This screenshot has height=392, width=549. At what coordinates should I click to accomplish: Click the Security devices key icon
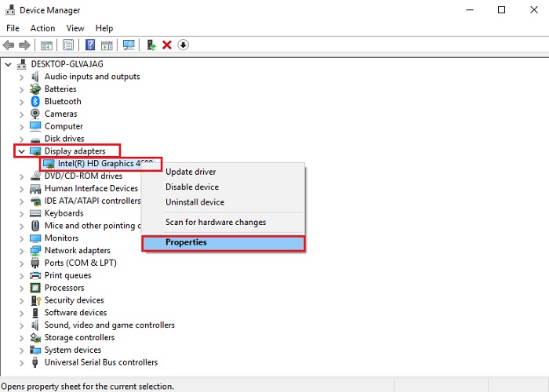[x=36, y=300]
